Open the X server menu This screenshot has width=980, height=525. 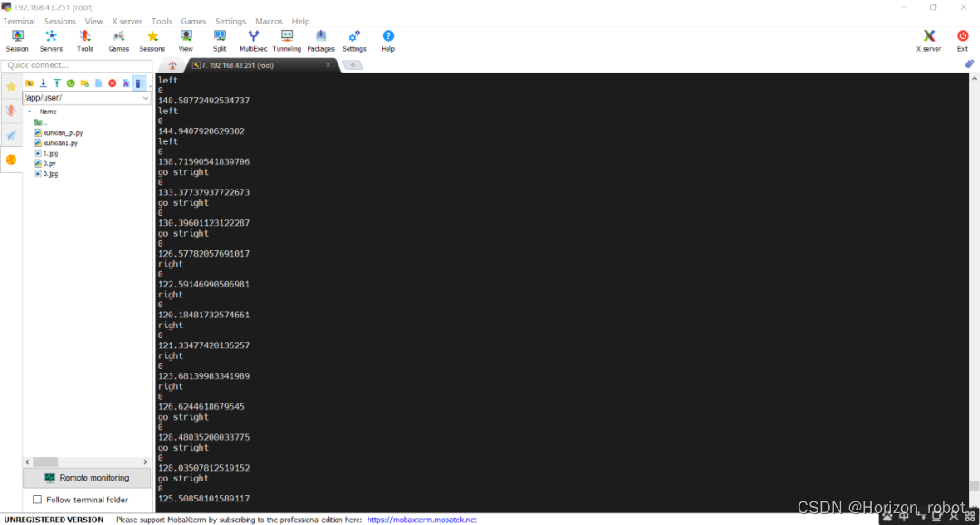127,21
